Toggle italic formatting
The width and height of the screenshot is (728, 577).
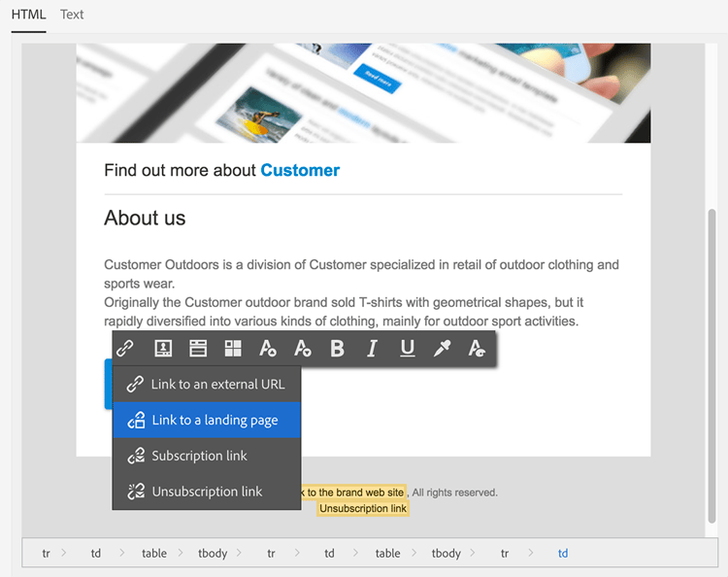[x=372, y=348]
